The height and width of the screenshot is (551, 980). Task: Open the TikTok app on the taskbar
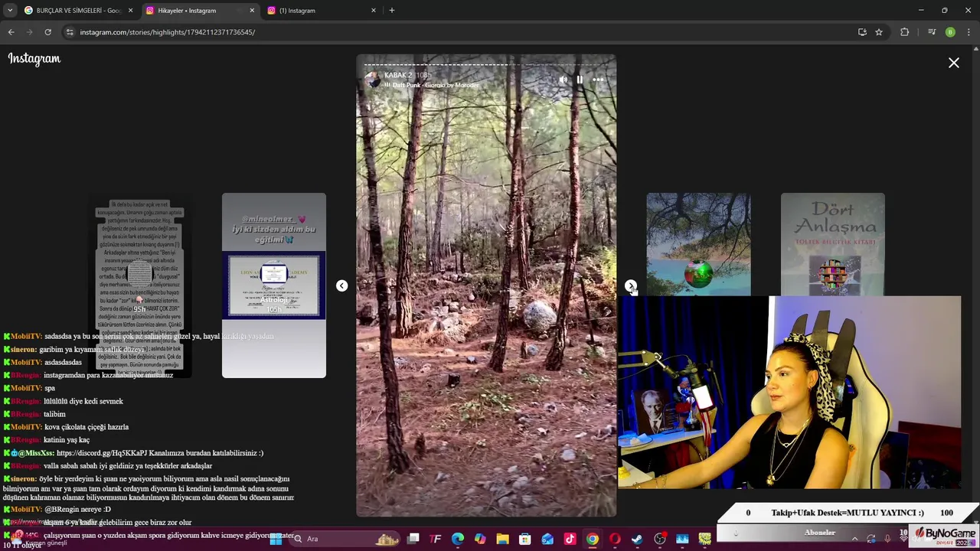pos(570,539)
